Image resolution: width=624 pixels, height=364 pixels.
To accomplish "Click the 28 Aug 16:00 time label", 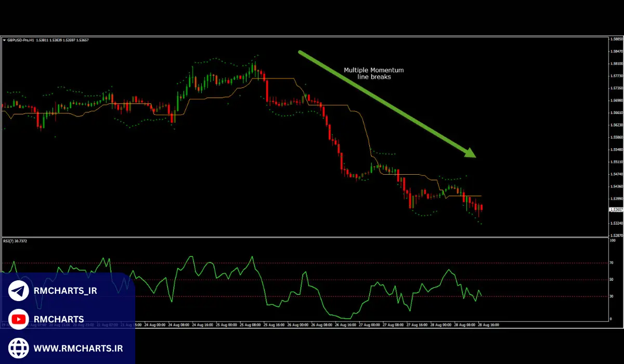I will click(489, 324).
